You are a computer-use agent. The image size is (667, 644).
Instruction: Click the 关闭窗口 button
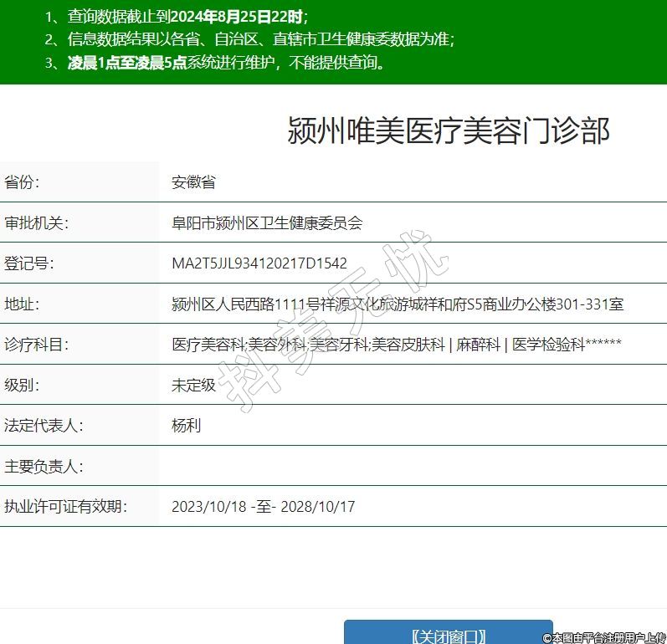click(x=448, y=635)
